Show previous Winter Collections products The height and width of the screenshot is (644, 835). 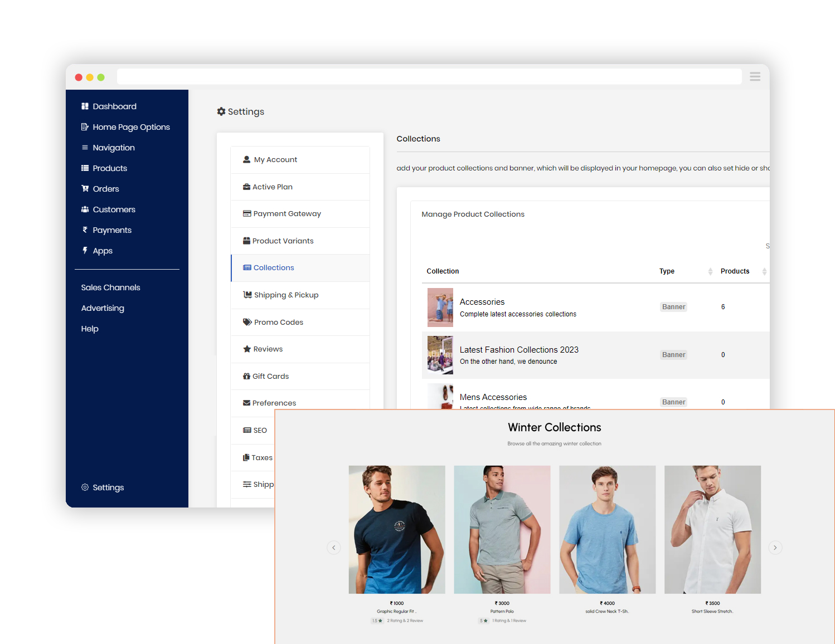333,548
